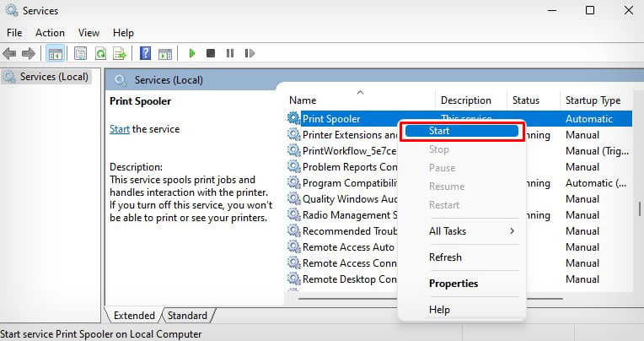
Task: Select Services (Local) in the console tree
Action: 46,77
